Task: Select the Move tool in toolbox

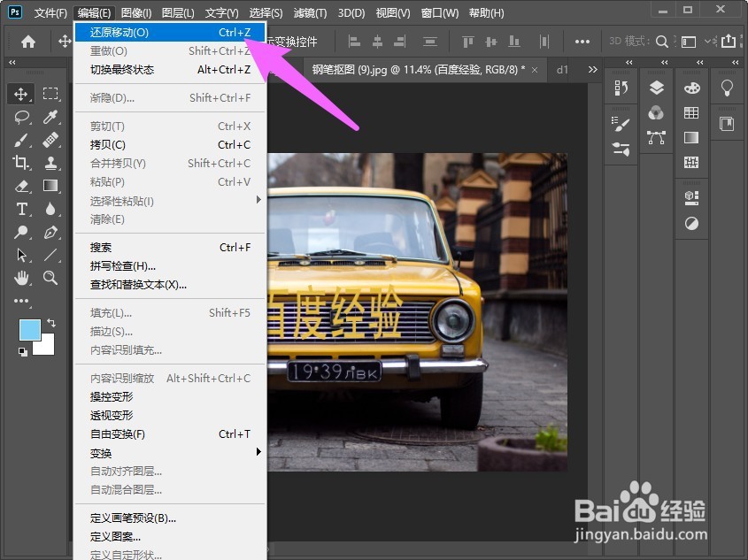Action: (20, 94)
